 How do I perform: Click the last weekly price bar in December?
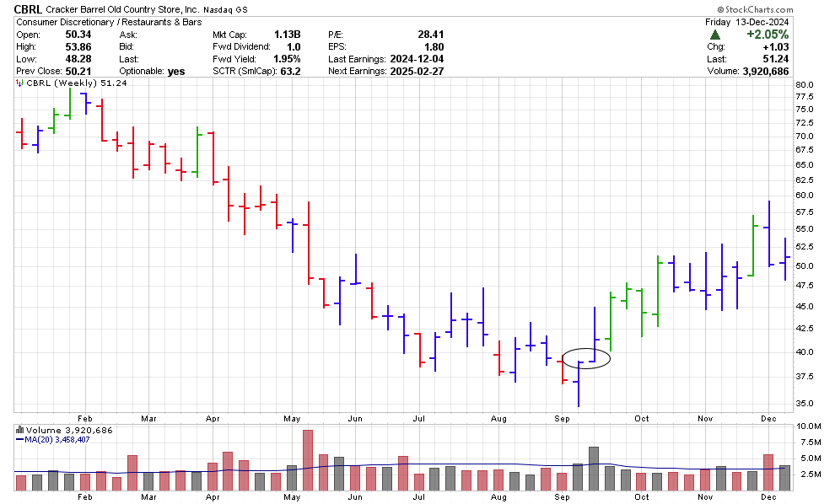[x=785, y=260]
